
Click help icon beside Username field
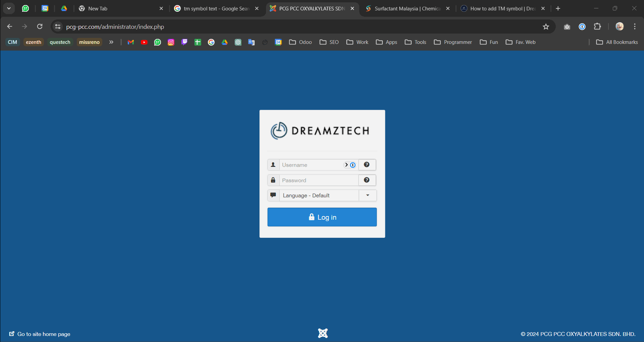pos(367,165)
